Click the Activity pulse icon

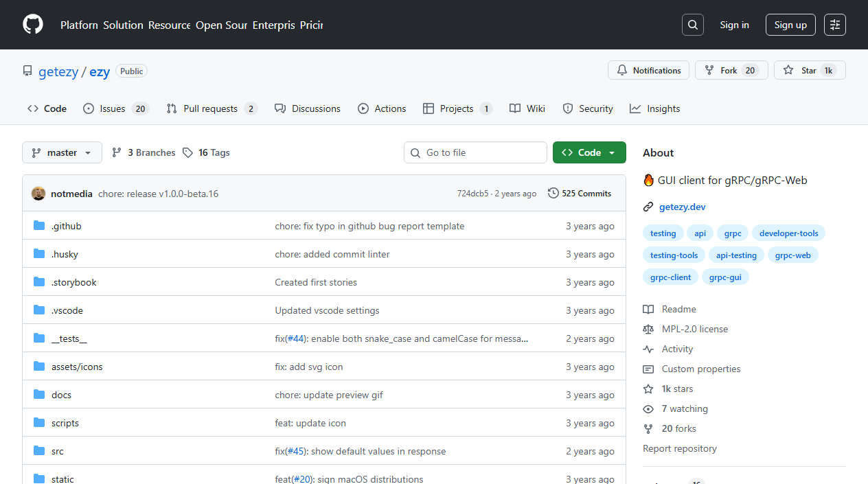[648, 349]
